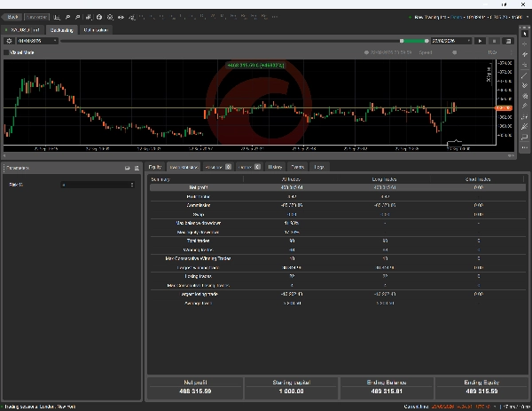Switch to the Optimisation tab
Screen dimensions: 532x411
tap(96, 30)
